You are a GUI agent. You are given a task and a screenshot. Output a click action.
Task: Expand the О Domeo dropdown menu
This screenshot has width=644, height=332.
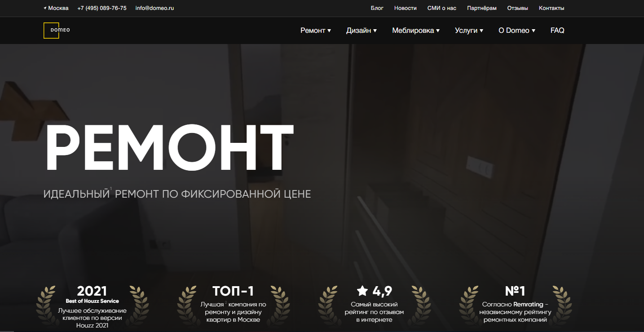point(516,31)
